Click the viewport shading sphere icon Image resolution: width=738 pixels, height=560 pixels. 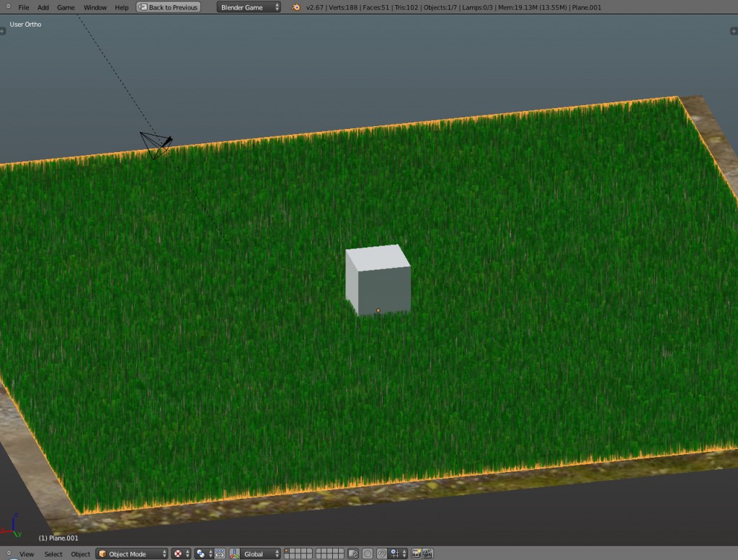pos(199,554)
